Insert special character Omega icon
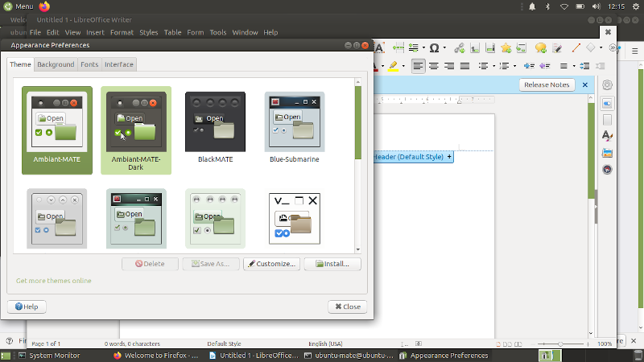This screenshot has height=362, width=644. tap(435, 48)
